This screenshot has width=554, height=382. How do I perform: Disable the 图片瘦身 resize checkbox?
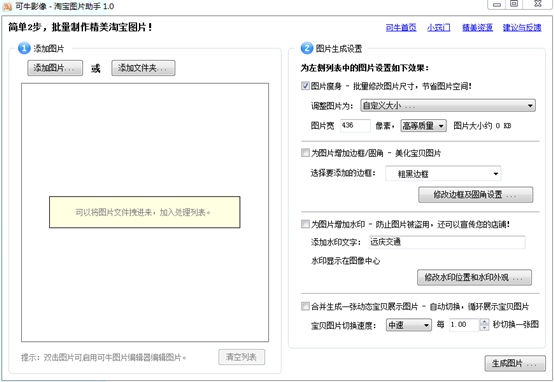[305, 86]
